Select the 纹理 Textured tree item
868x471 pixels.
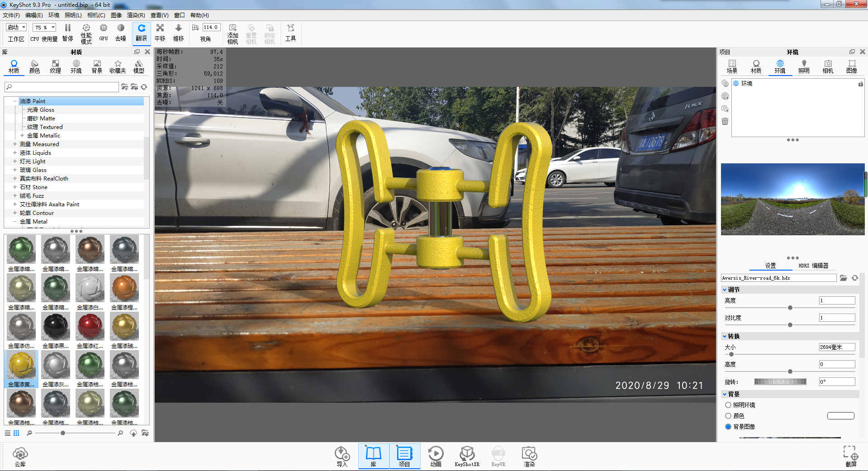tap(45, 127)
